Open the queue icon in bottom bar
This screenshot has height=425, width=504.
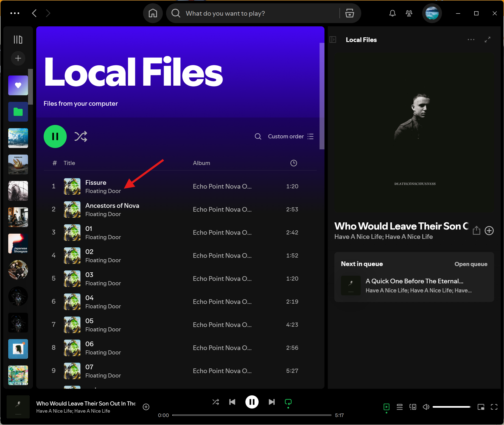coord(400,407)
